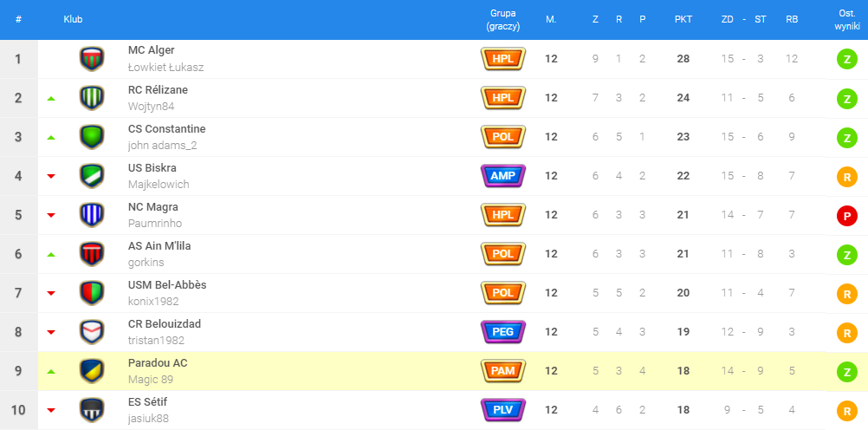Click the Paradou AC yellow-blue crest
This screenshot has width=868, height=430.
(x=91, y=371)
